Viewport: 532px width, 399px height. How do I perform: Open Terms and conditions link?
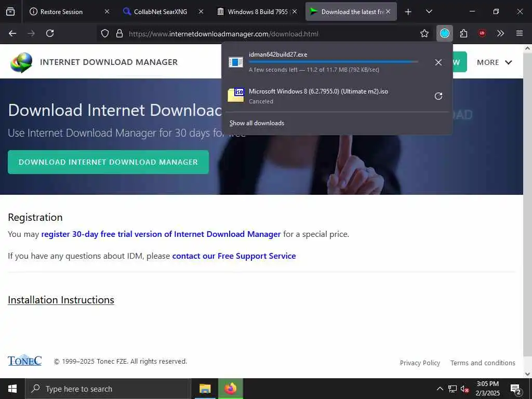click(x=483, y=363)
